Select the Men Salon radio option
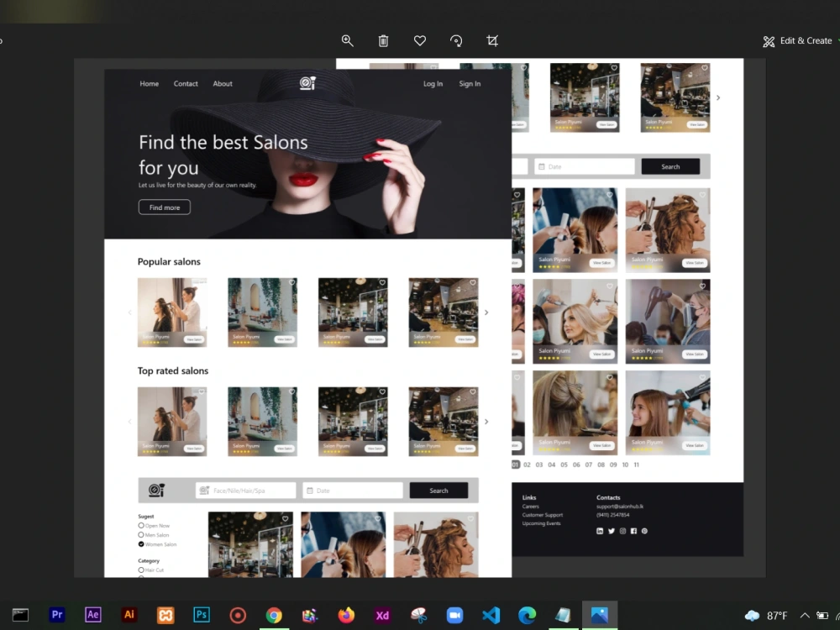Viewport: 840px width, 630px height. 141,534
